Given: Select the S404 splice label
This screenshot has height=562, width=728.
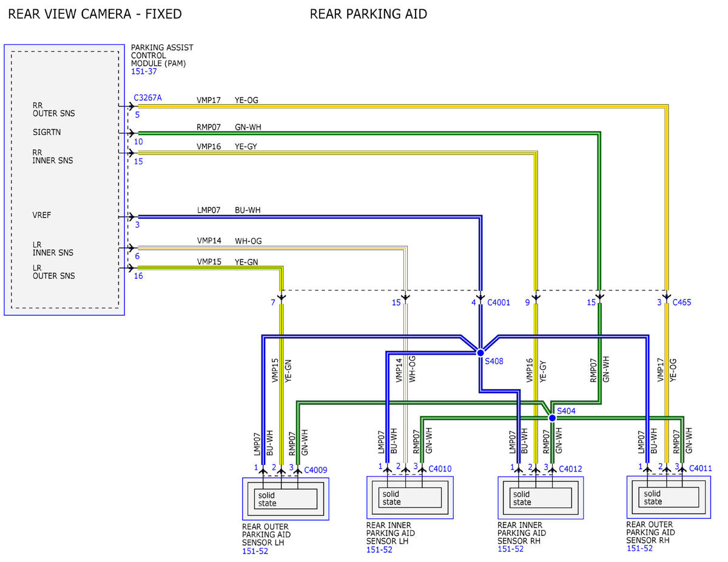Looking at the screenshot, I should (x=566, y=411).
